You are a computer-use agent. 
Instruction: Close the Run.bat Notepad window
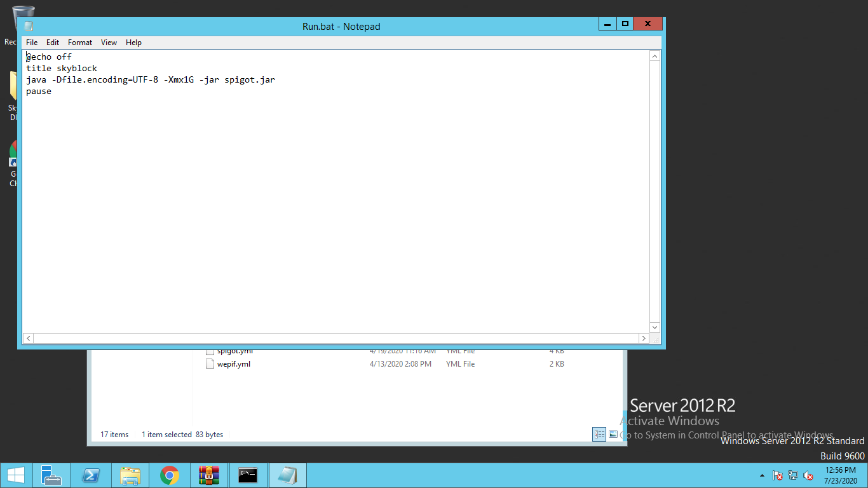click(x=648, y=24)
